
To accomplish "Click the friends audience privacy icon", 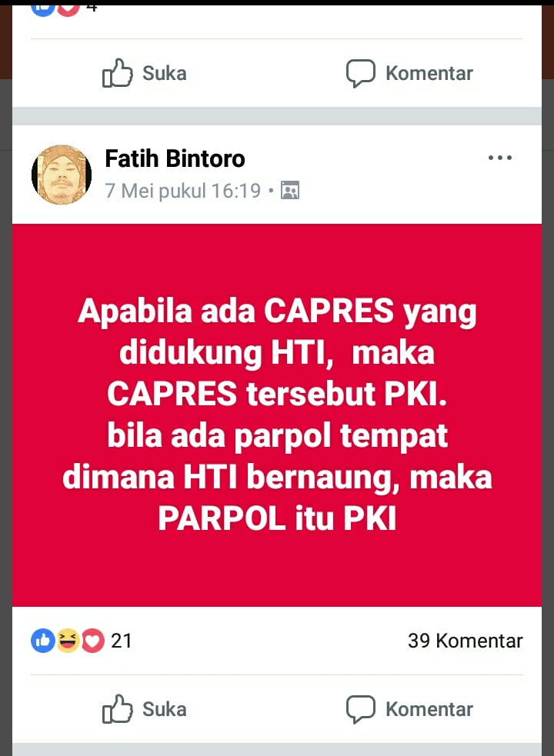I will [290, 191].
